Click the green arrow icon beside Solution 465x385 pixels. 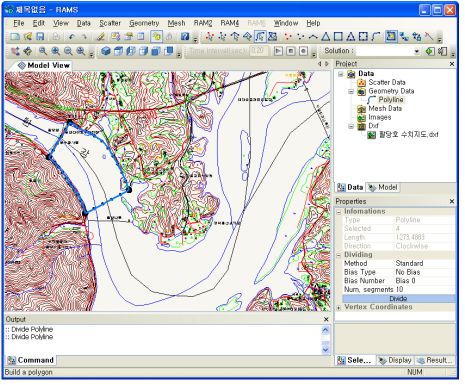(430, 51)
